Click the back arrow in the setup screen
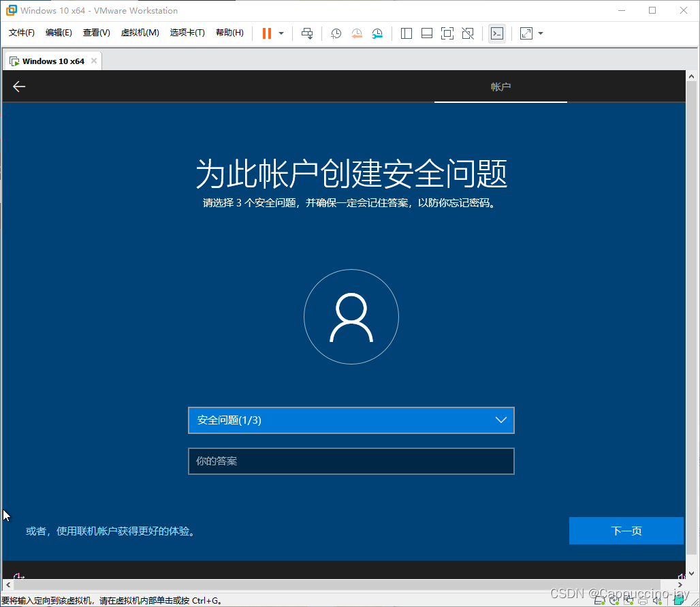 (x=19, y=87)
